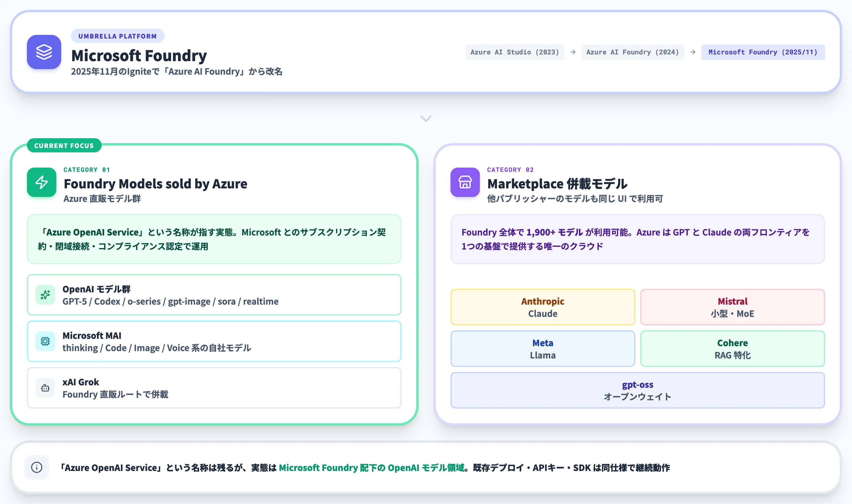This screenshot has width=852, height=504.
Task: Click the CATEGORY 02 label
Action: pyautogui.click(x=510, y=169)
